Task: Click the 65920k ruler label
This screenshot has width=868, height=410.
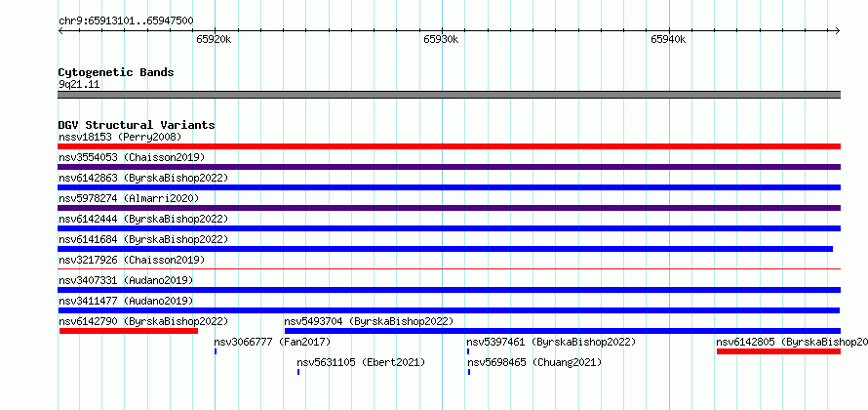Action: point(214,39)
